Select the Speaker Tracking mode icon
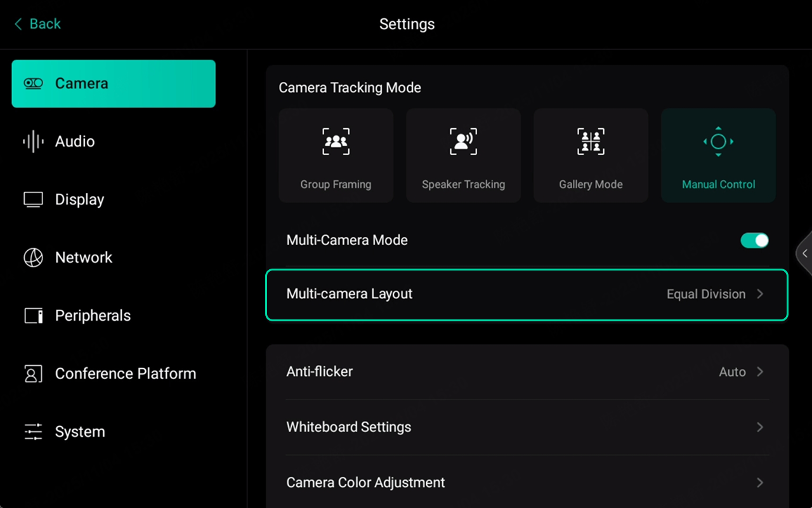The width and height of the screenshot is (812, 508). click(463, 141)
